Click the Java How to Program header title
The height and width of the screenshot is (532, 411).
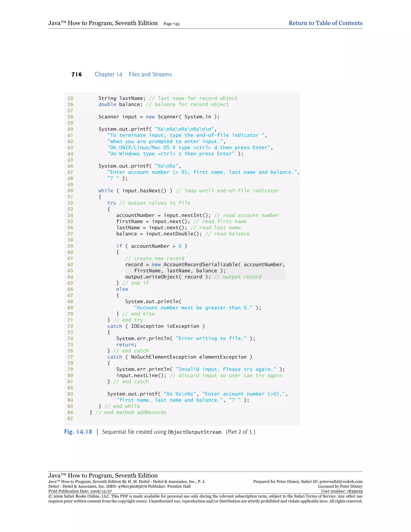tap(103, 23)
